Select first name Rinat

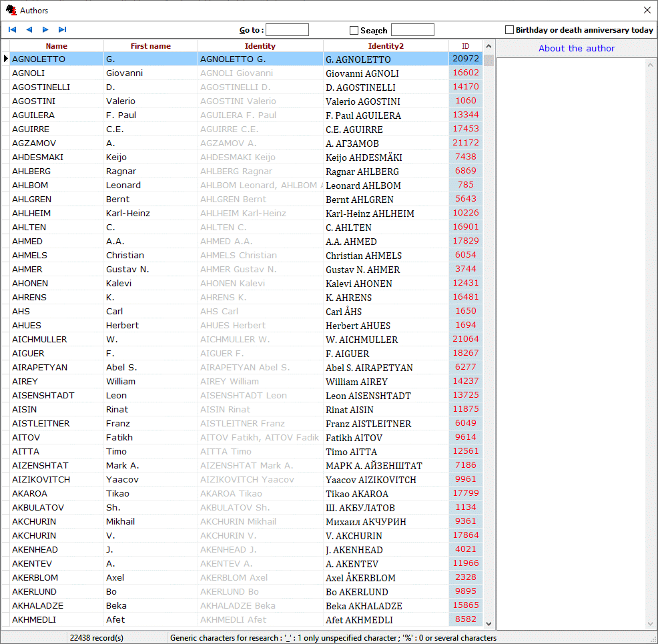[151, 409]
